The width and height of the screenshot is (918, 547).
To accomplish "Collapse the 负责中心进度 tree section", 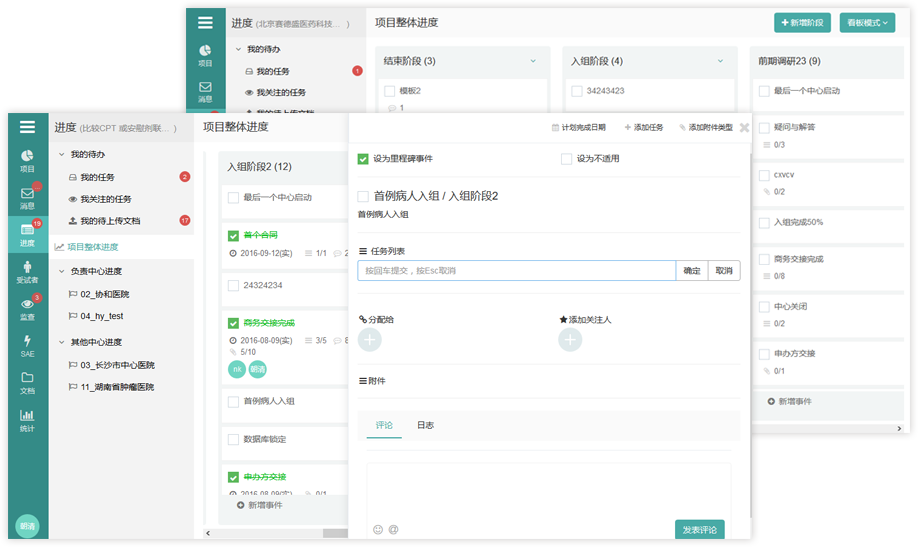I will click(62, 271).
